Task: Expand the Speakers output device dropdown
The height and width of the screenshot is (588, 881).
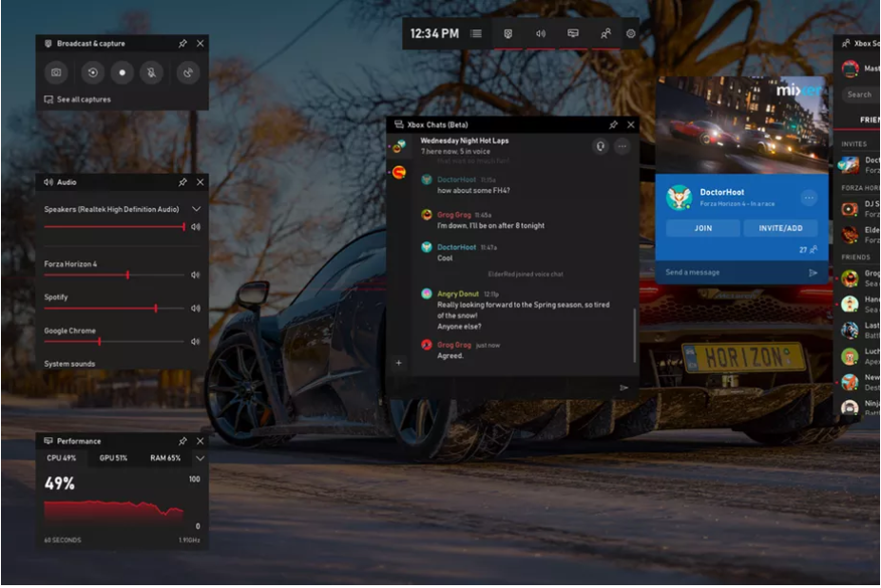Action: (x=197, y=209)
